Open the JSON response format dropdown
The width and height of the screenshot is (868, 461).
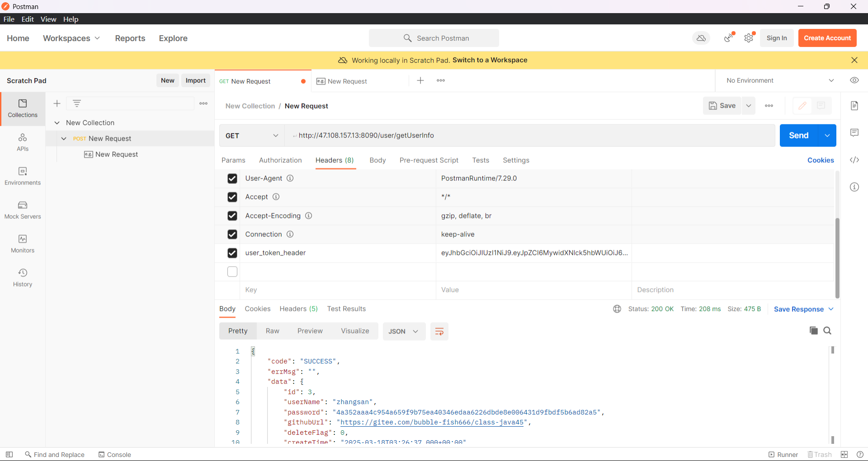(x=404, y=331)
